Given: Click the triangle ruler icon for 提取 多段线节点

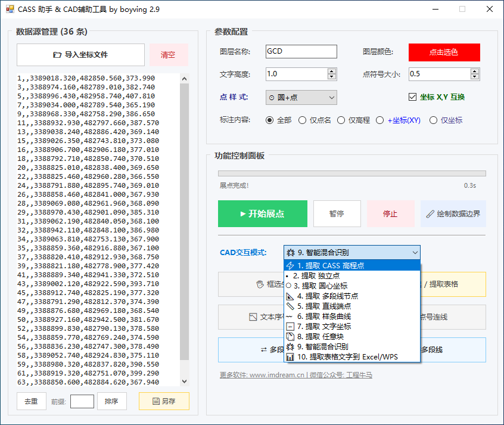Looking at the screenshot, I should click(290, 296).
